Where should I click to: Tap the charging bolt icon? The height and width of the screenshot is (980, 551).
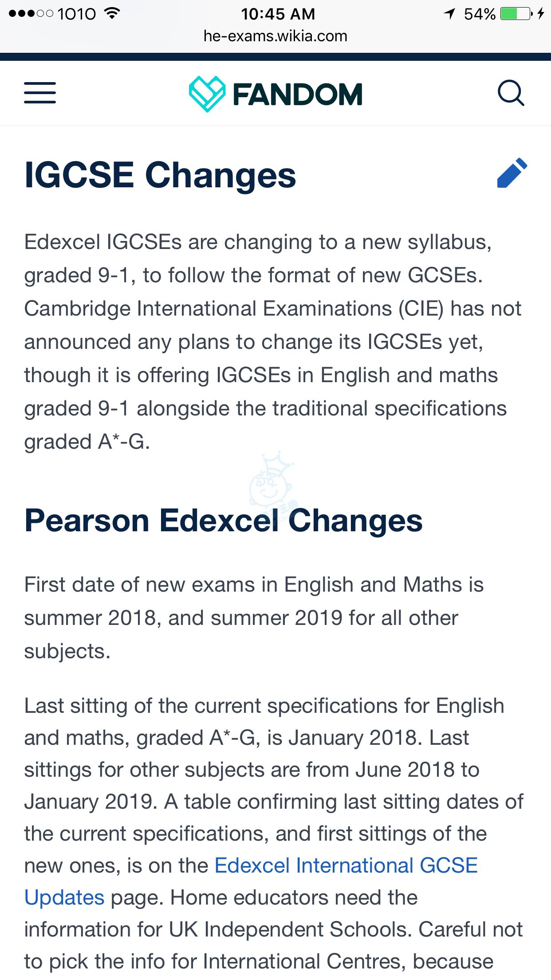541,14
